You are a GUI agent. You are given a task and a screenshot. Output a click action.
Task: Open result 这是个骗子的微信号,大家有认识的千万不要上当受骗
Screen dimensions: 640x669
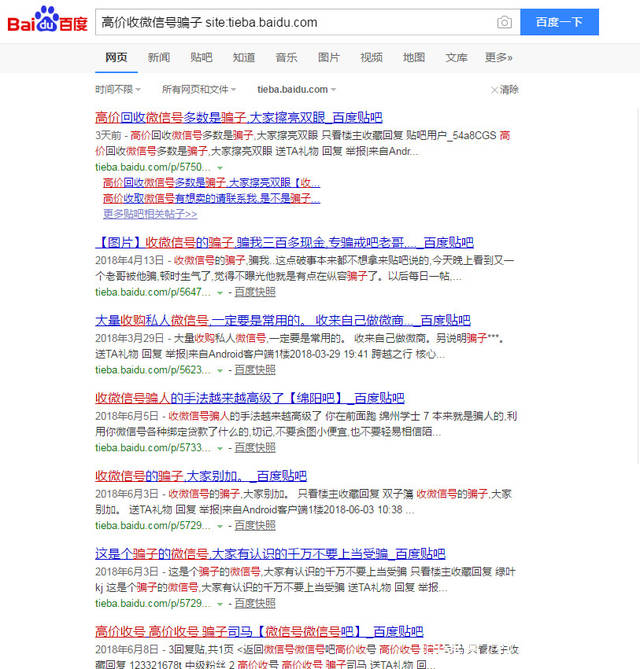[270, 554]
